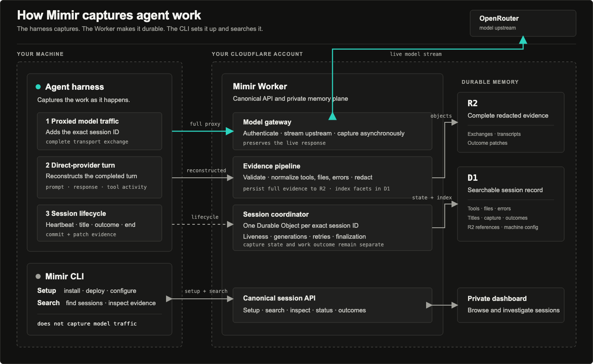Click 'Exchanges · transcripts' text
The width and height of the screenshot is (593, 364).
[x=494, y=134]
